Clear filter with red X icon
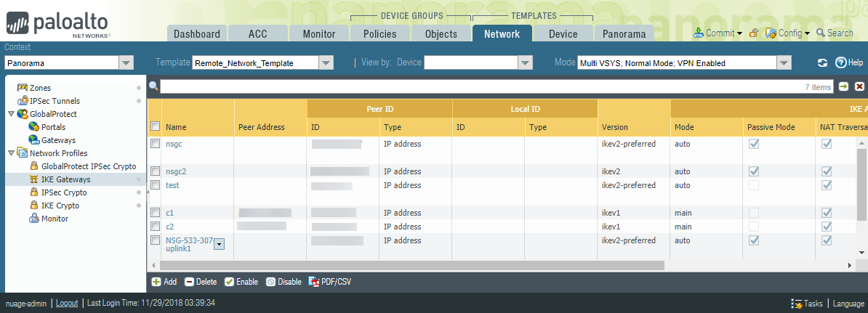The height and width of the screenshot is (313, 868). [x=860, y=87]
